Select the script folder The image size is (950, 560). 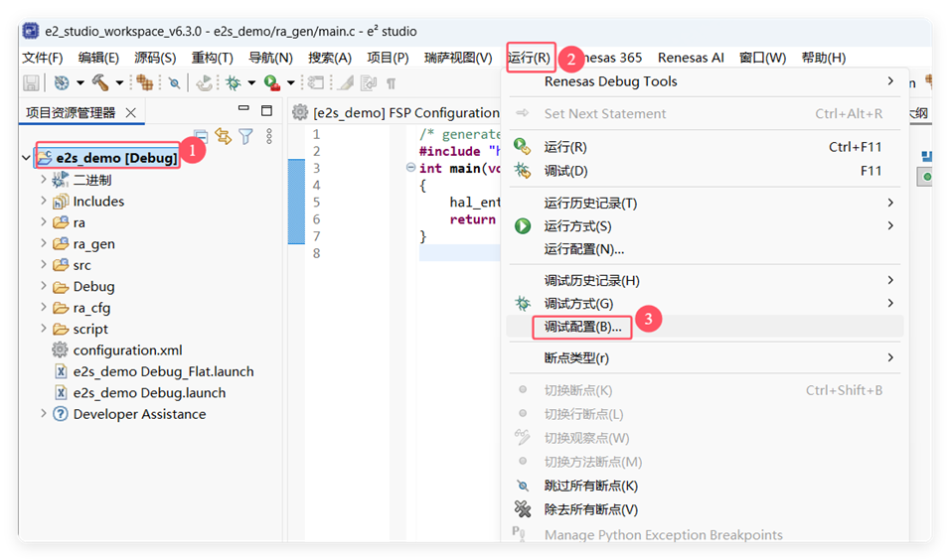tap(90, 329)
